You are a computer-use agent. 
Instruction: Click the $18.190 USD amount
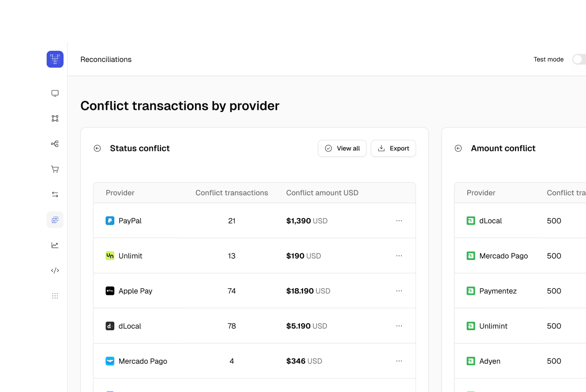(308, 291)
